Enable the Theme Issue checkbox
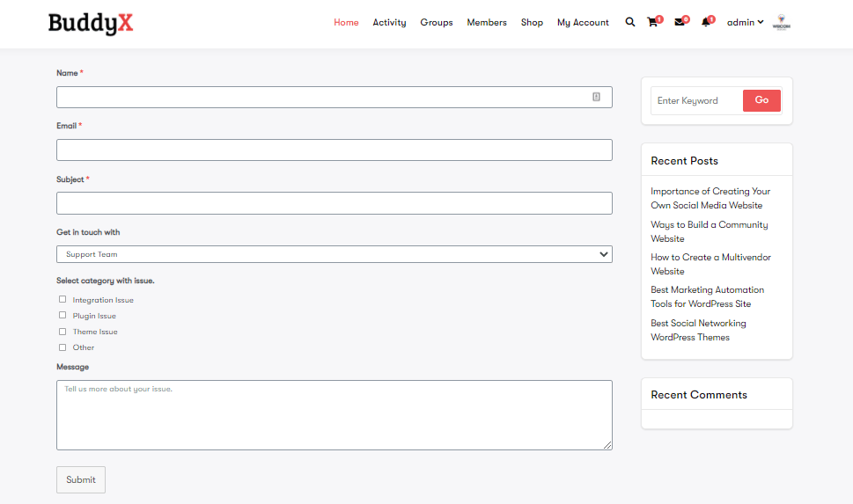This screenshot has height=504, width=853. click(x=63, y=332)
